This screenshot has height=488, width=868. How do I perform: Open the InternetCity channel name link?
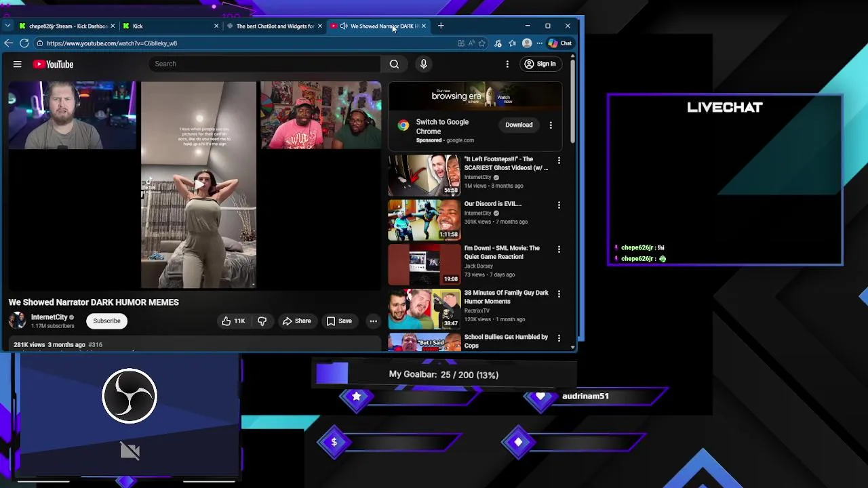coord(49,317)
